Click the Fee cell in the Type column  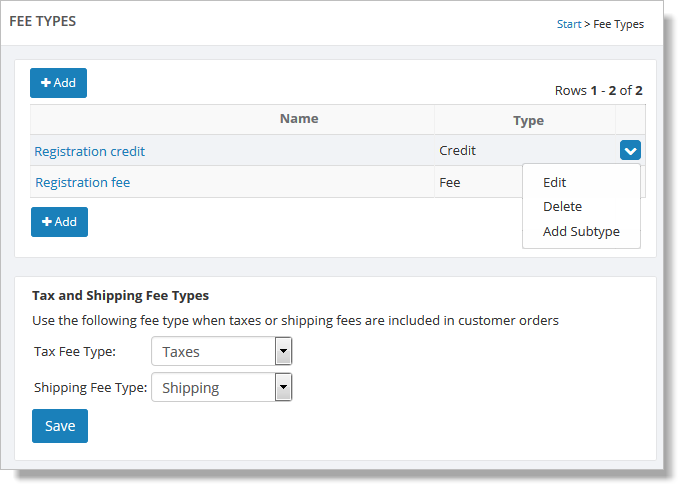click(450, 183)
